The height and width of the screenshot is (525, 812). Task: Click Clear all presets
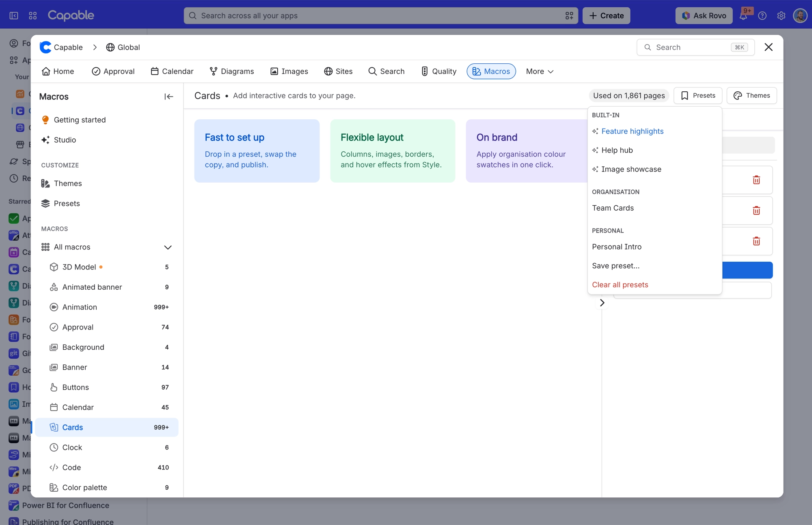point(654,285)
